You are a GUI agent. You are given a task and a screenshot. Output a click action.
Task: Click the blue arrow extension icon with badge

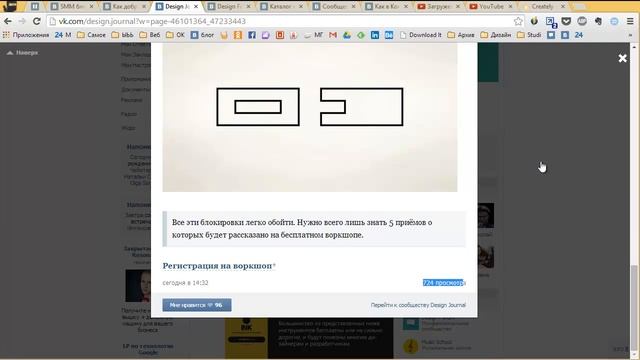point(551,22)
